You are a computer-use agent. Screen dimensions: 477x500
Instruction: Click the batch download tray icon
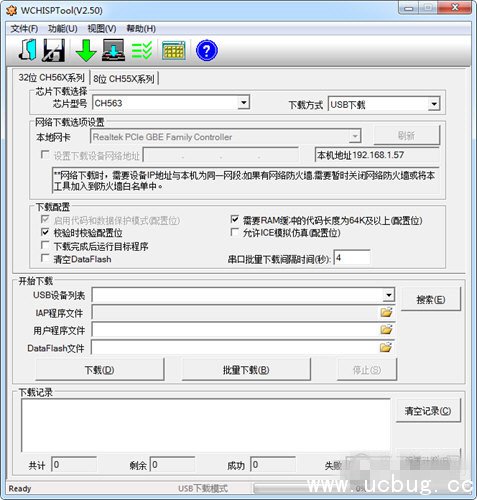tap(113, 50)
